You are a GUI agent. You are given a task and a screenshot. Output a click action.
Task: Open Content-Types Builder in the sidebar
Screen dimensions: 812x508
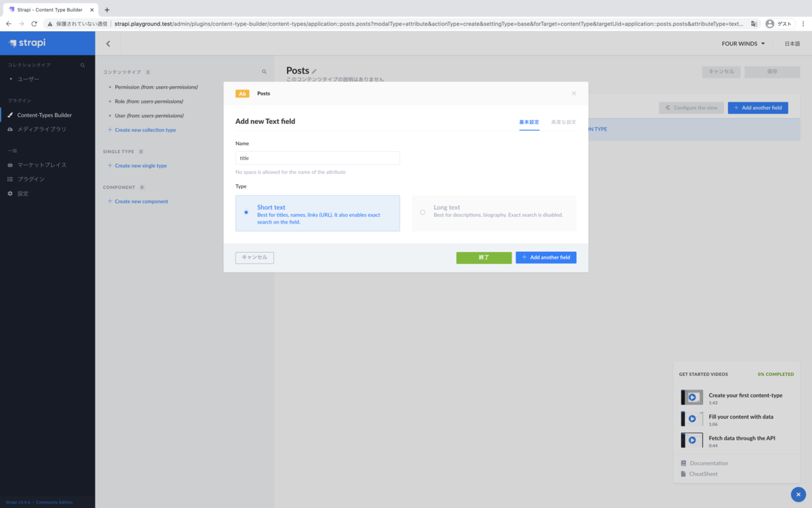[x=44, y=115]
